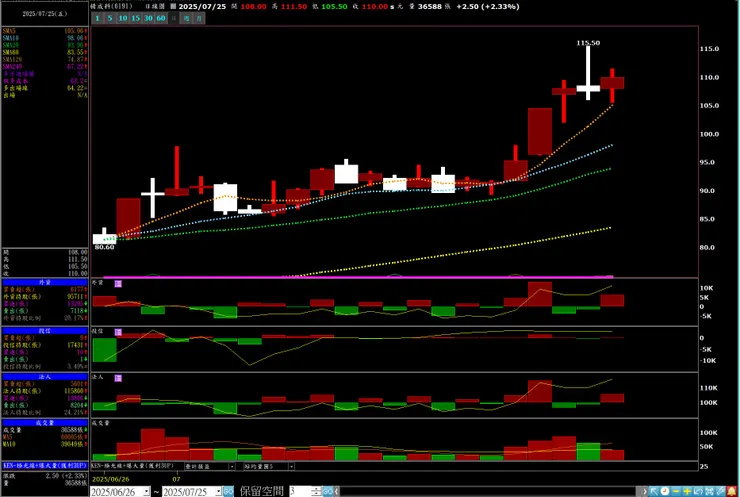Click the SMA10 indicator label
This screenshot has width=740, height=497.
coord(10,38)
